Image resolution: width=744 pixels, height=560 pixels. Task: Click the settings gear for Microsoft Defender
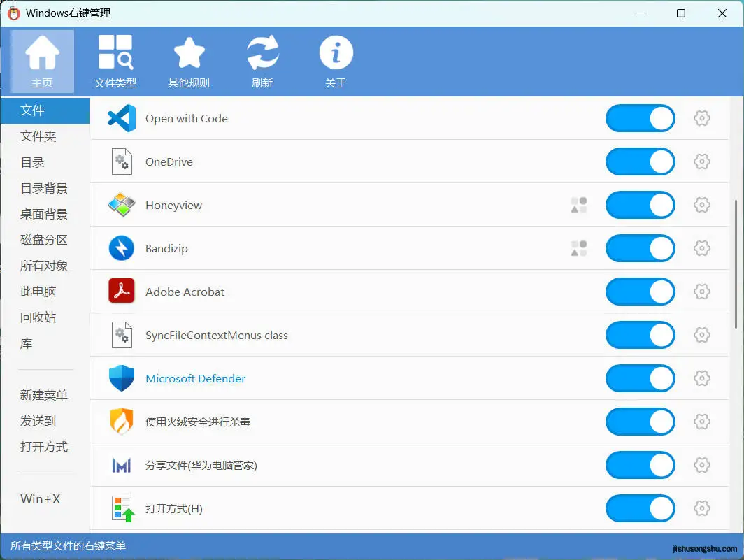click(702, 378)
